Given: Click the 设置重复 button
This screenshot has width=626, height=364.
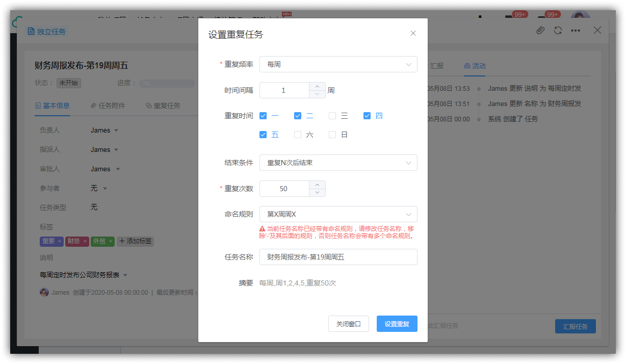Looking at the screenshot, I should click(x=397, y=324).
